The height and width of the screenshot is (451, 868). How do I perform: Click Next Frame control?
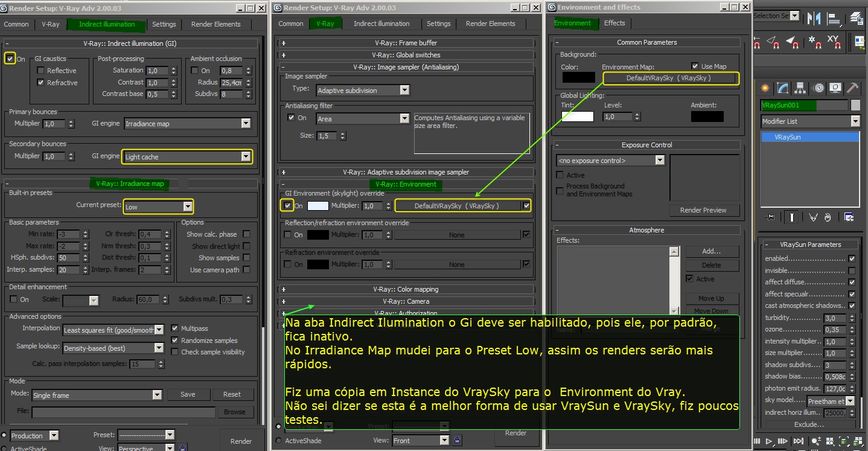click(783, 441)
